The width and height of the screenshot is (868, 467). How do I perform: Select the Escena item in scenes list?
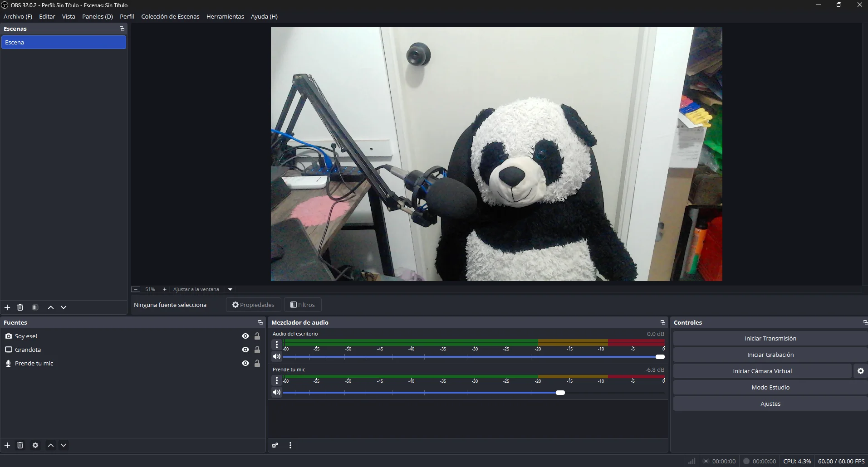pyautogui.click(x=64, y=42)
